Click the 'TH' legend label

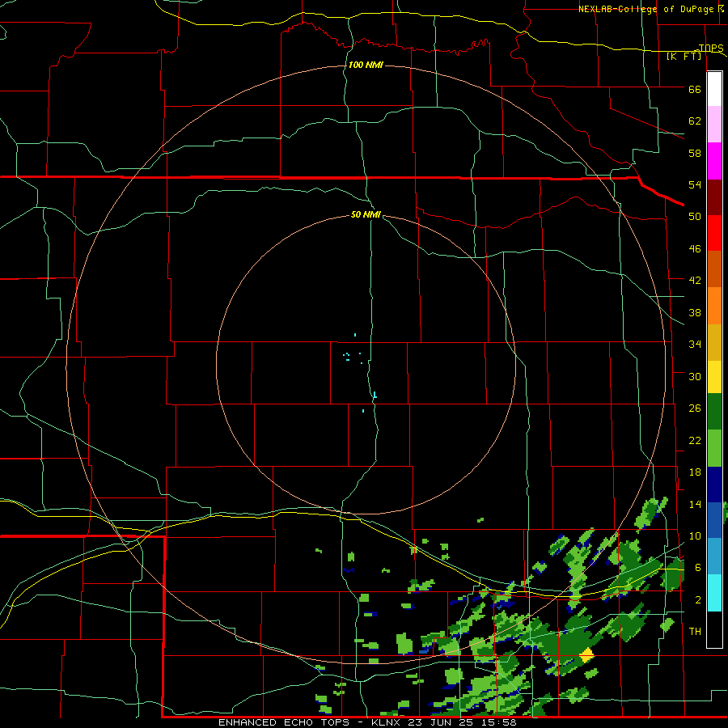[x=695, y=632]
